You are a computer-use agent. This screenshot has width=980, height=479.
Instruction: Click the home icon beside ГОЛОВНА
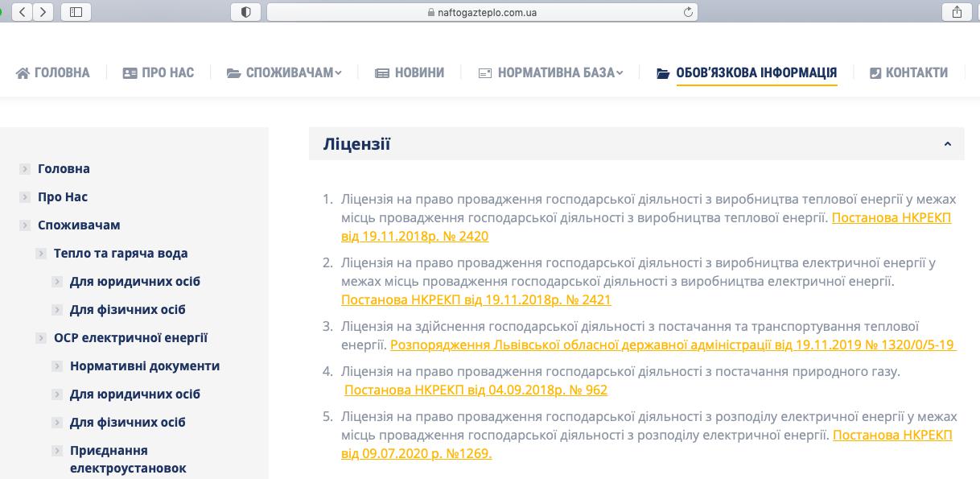pos(23,73)
